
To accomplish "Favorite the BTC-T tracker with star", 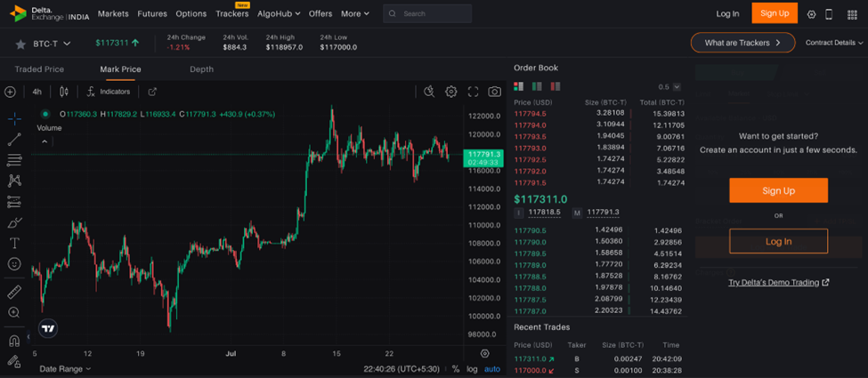I will [20, 44].
